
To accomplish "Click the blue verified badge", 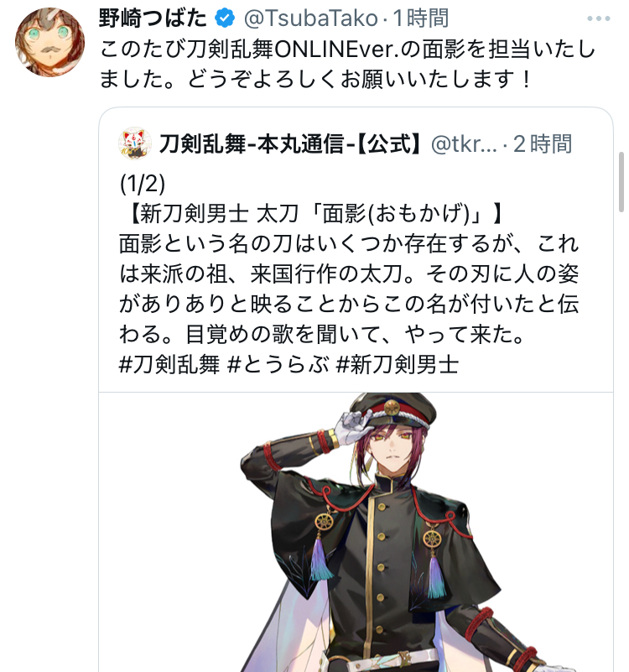I will (x=225, y=18).
